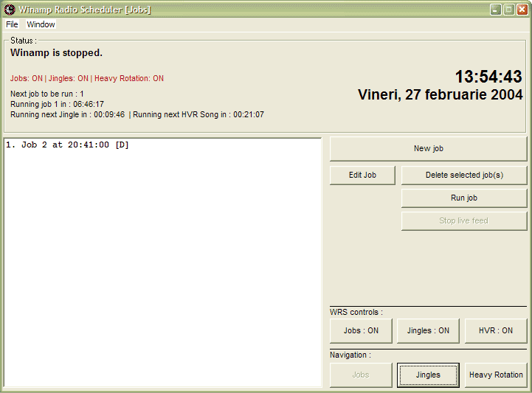Close the Winamp Radio Scheduler window
The image size is (532, 393).
coord(522,10)
